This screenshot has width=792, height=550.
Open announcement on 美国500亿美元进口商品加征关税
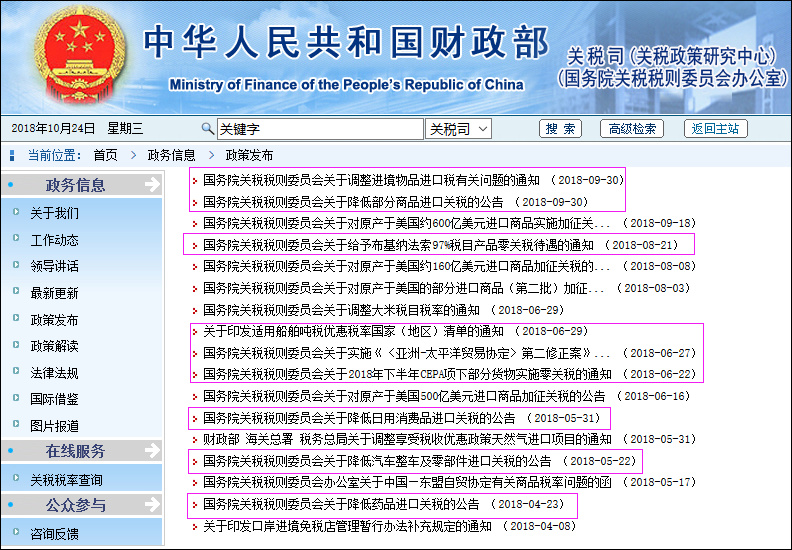coord(404,396)
